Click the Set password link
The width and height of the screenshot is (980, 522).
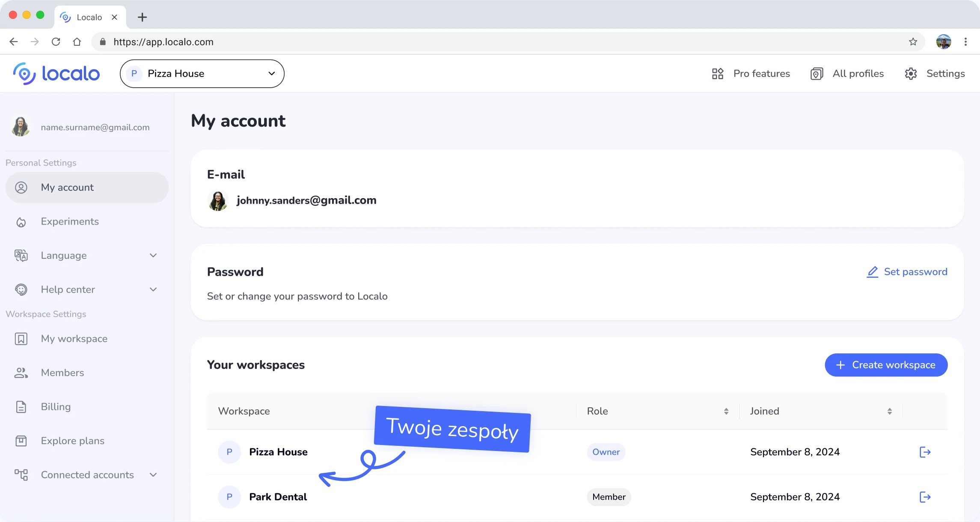click(907, 272)
